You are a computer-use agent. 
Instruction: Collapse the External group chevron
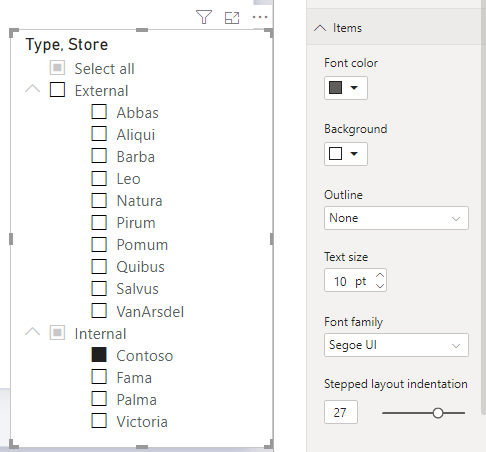[33, 89]
